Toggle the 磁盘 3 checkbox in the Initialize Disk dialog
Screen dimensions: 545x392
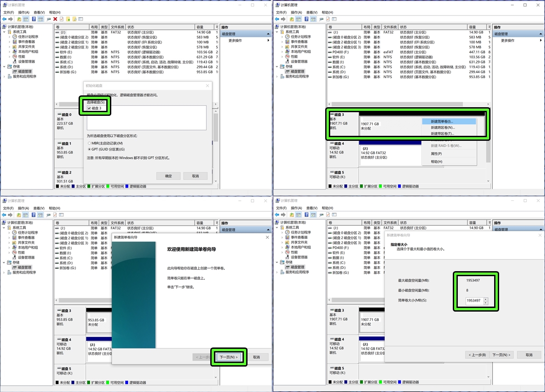tap(89, 109)
